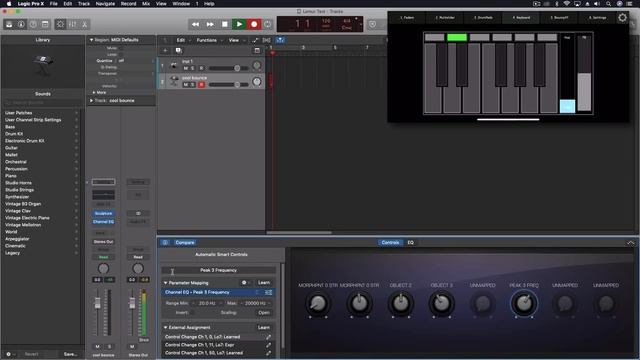Toggle the automation curve icon in Tracks menu bar
The width and height of the screenshot is (640, 360).
[255, 40]
